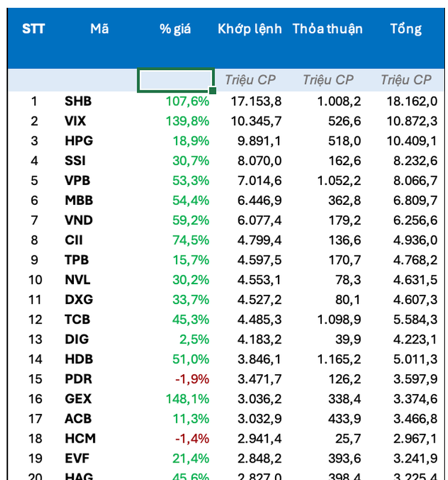Click HCM's -1,4% price change cell
This screenshot has height=480, width=448.
pyautogui.click(x=192, y=439)
